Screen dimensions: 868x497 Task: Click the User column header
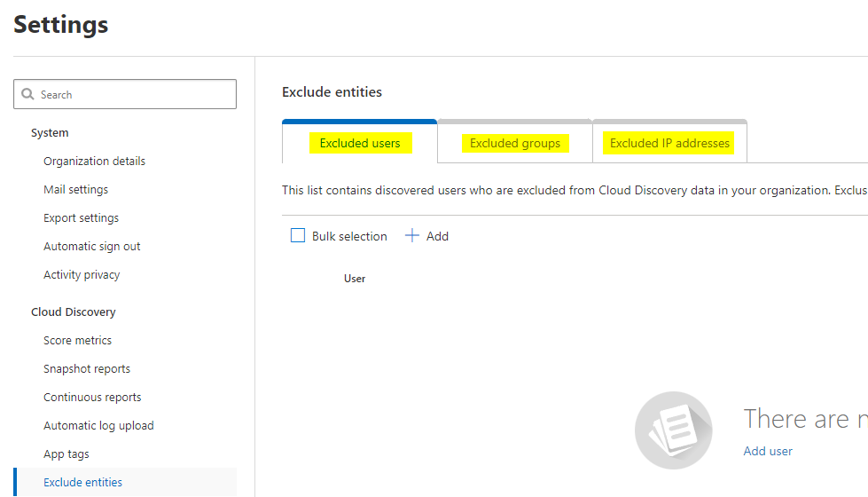coord(355,279)
